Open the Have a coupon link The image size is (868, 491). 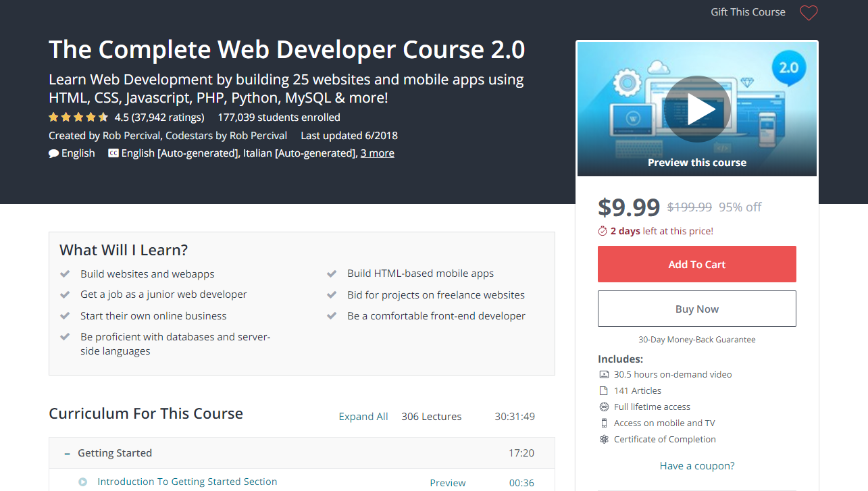696,465
